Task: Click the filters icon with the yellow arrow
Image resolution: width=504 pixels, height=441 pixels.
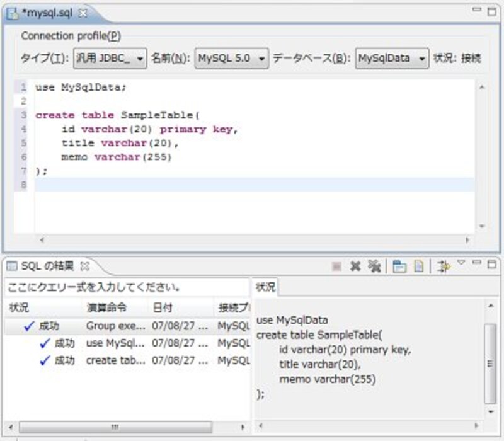Action: click(444, 266)
